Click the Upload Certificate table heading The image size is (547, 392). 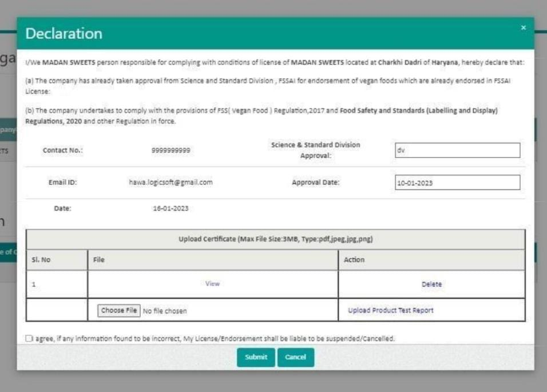[x=275, y=239]
